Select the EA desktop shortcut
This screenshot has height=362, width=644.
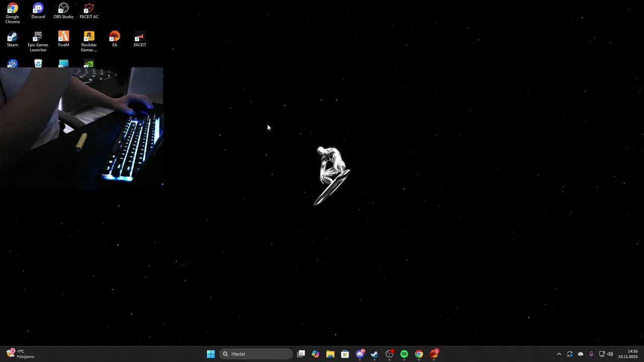tap(115, 39)
